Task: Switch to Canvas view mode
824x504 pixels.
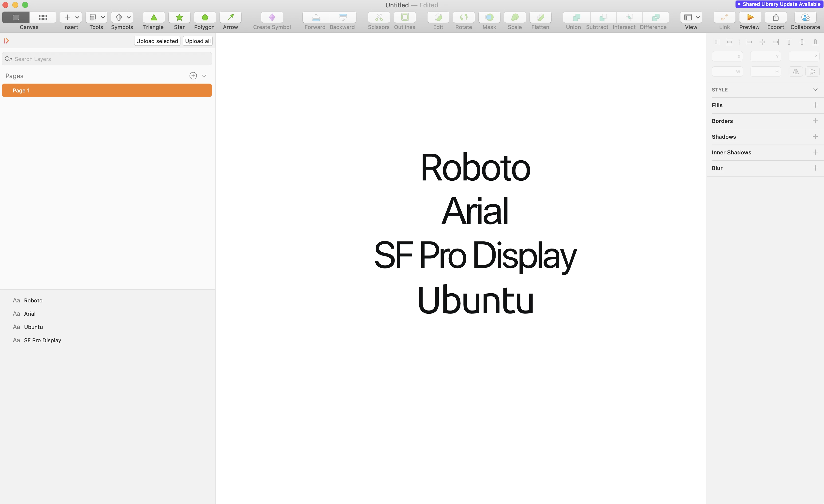Action: [16, 17]
